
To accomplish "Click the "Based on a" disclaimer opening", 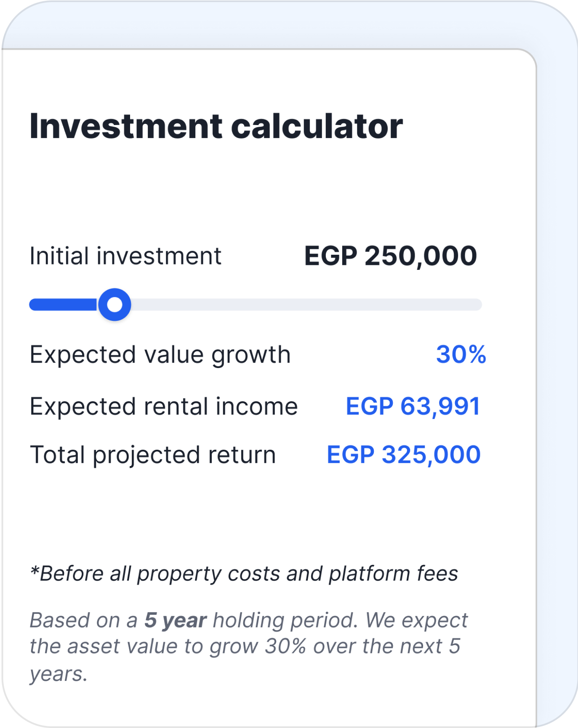I will point(83,621).
